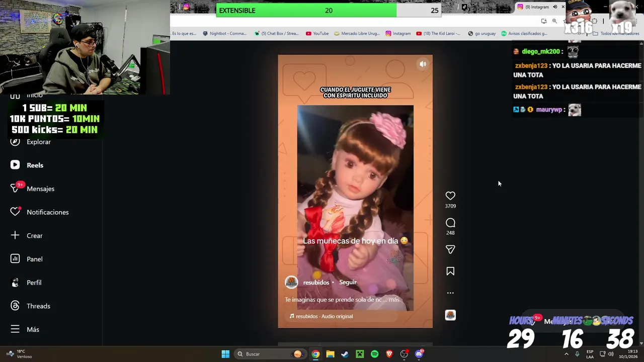Open Perfil in the sidebar
644x362 pixels.
tap(34, 283)
